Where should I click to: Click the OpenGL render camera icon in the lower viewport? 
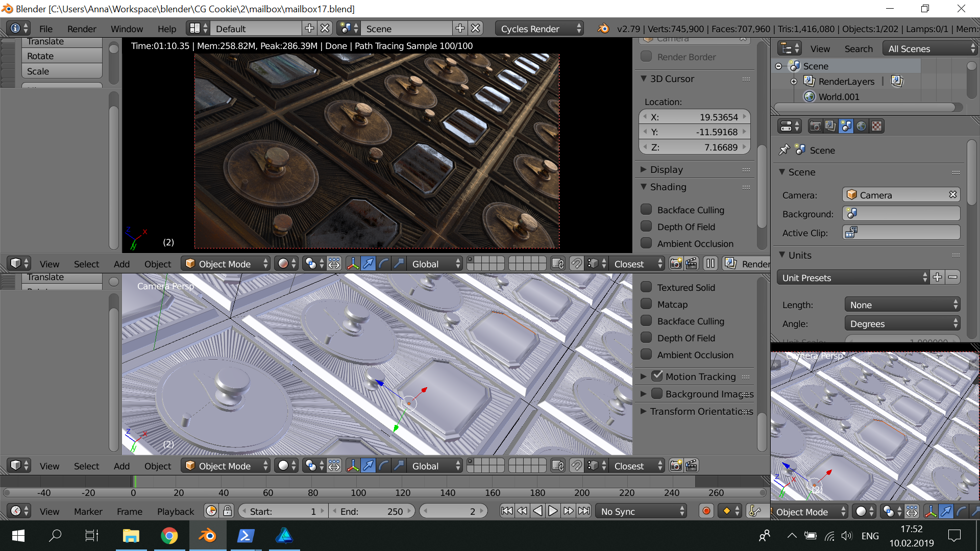(676, 466)
